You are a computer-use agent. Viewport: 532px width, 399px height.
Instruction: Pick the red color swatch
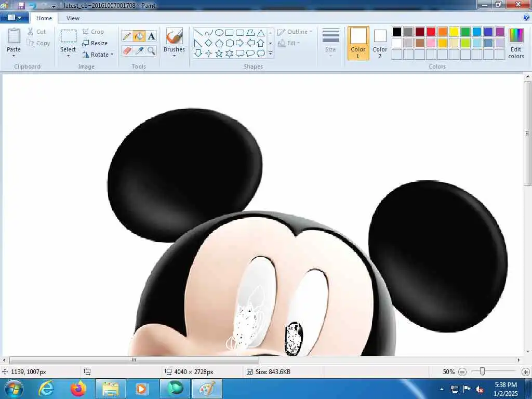point(431,32)
